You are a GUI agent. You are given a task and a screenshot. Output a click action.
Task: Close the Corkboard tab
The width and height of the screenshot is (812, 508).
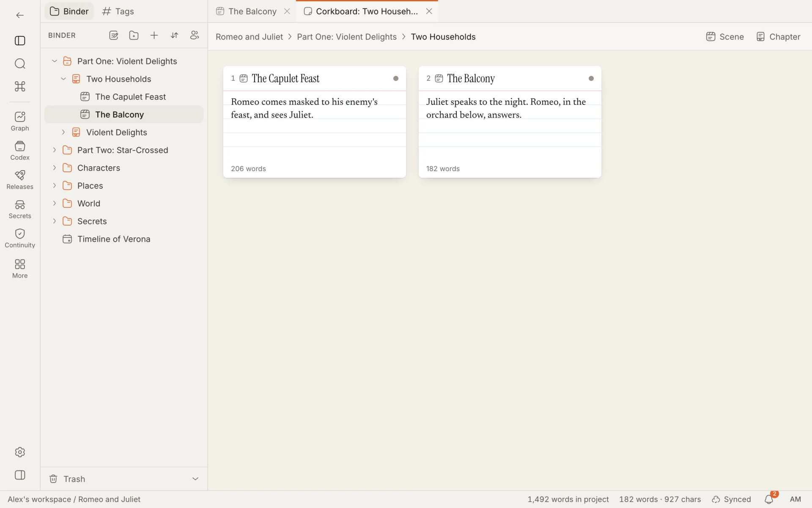coord(429,11)
